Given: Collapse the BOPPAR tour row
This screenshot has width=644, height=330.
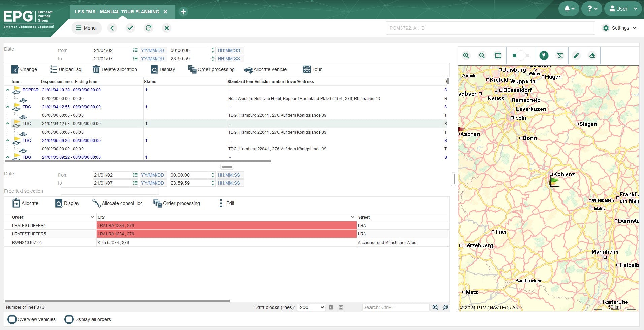Looking at the screenshot, I should click(x=7, y=90).
